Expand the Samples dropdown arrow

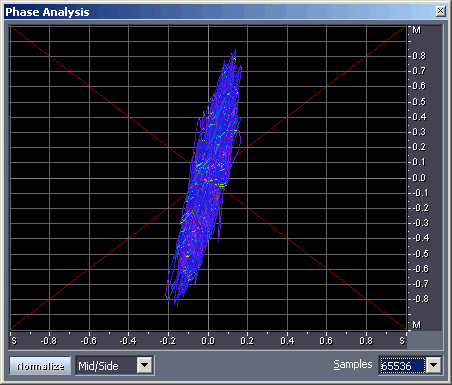click(434, 365)
